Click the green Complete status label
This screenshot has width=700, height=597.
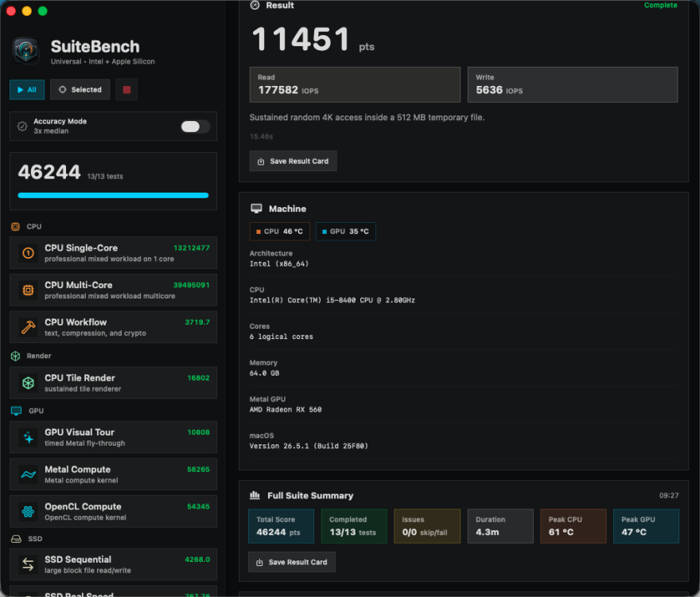coord(661,6)
